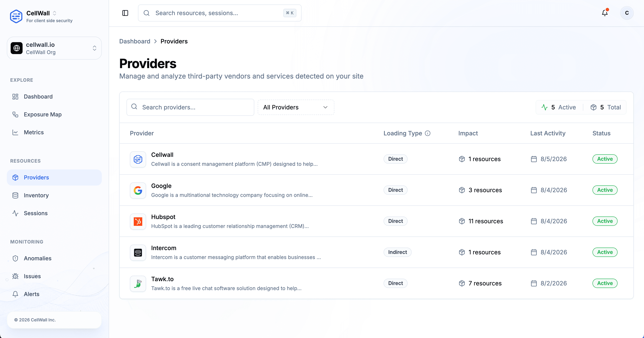644x338 pixels.
Task: Click the Sessions pulse icon
Action: click(15, 213)
